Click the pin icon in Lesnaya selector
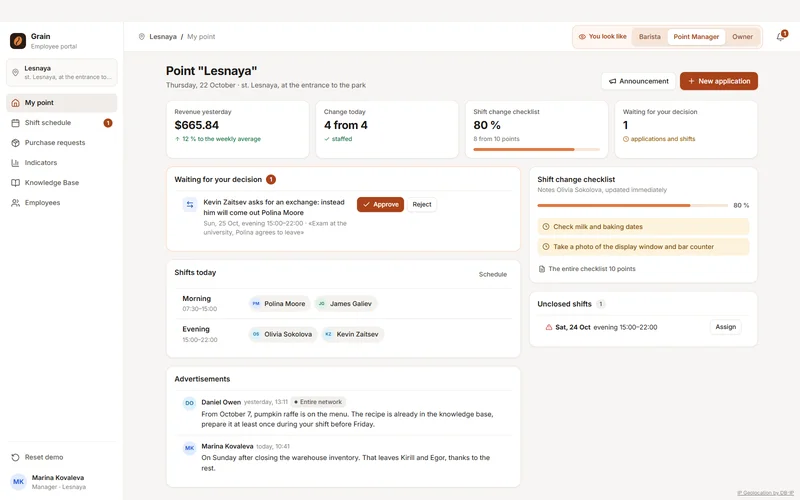This screenshot has height=500, width=800. [15, 72]
